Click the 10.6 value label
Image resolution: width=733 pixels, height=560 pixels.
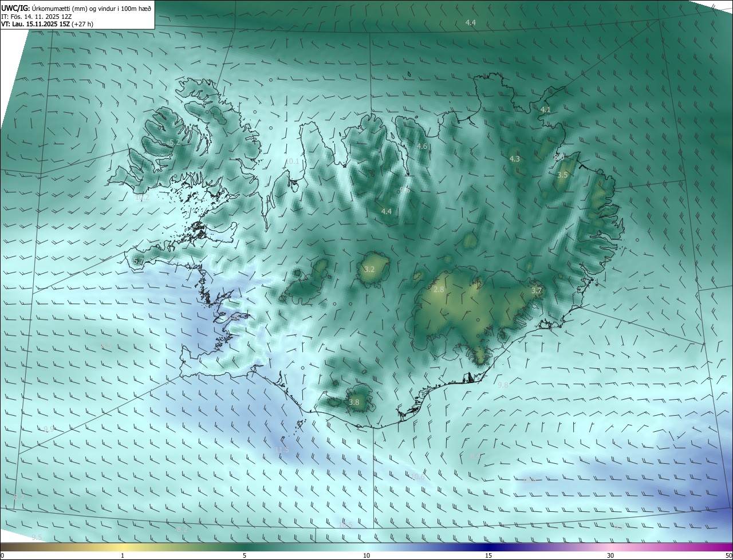[x=418, y=476]
